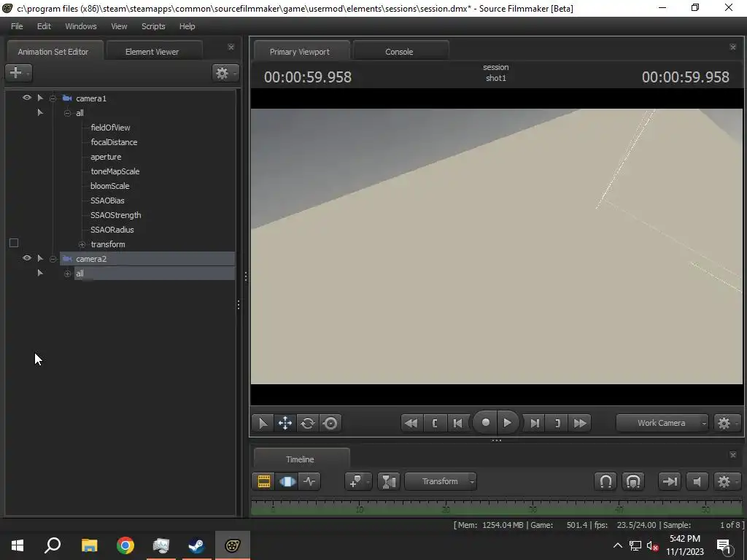Viewport: 747px width, 560px height.
Task: Click arrow toggle beside camera2's all group
Action: (x=40, y=273)
